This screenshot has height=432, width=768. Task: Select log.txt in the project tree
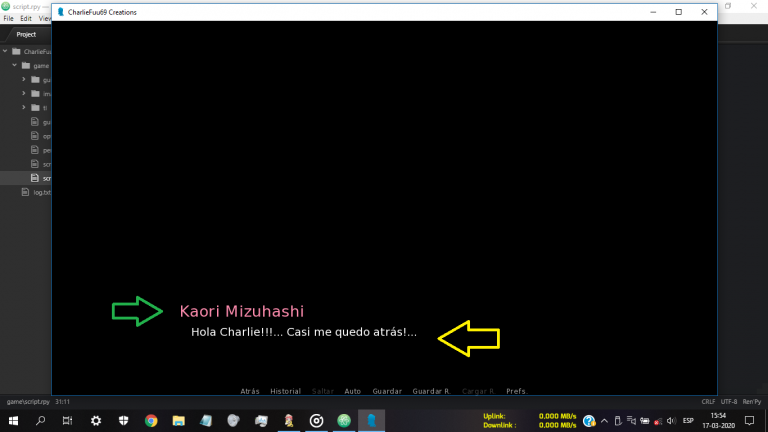click(40, 192)
